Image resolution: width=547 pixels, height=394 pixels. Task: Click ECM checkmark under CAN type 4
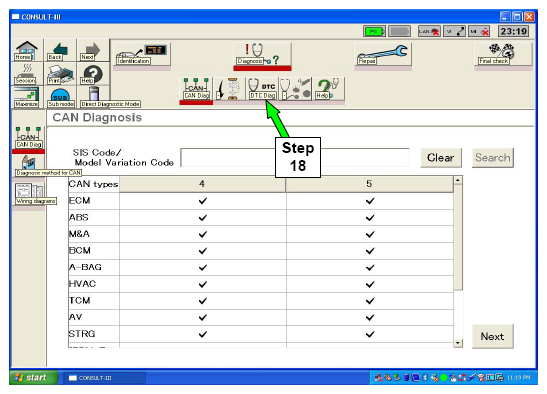click(202, 201)
